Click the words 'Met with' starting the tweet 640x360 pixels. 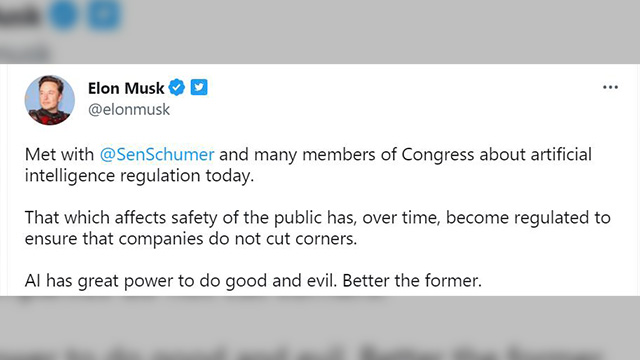click(x=59, y=155)
